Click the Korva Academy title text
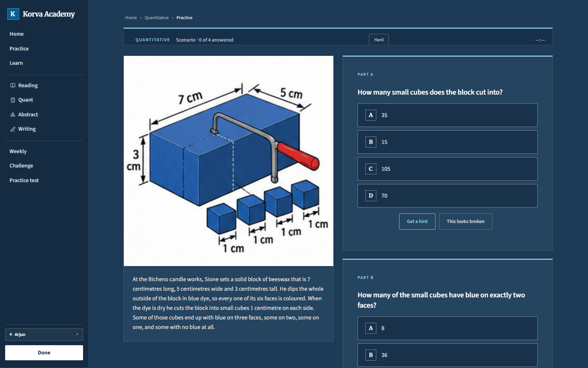588x368 pixels. pos(49,14)
